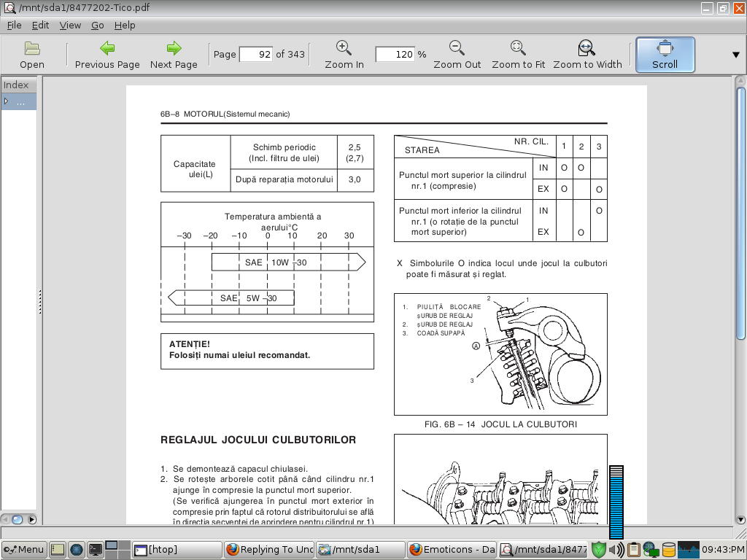Click the clock showing 09:43:PM
The width and height of the screenshot is (747, 560).
coord(723,550)
